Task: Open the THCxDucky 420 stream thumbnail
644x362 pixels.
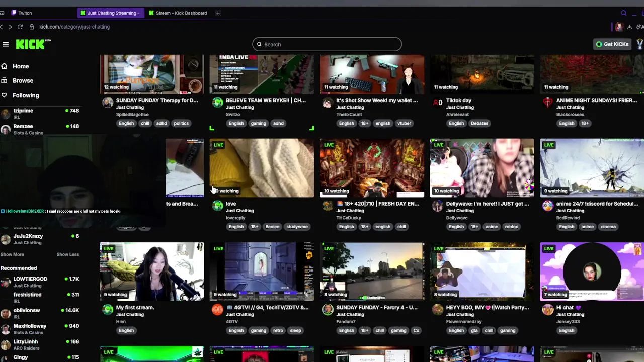Action: [372, 168]
